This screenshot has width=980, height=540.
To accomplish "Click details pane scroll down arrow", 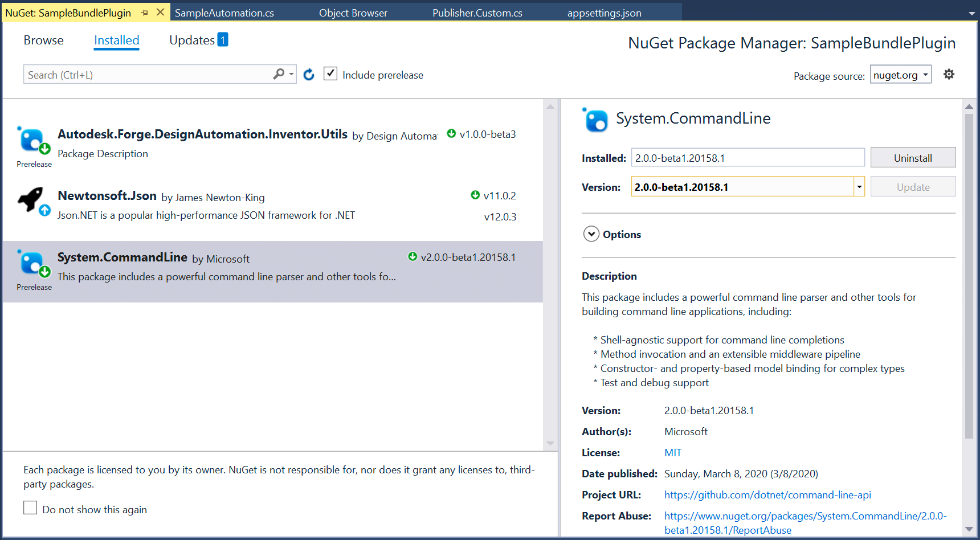I will [x=969, y=529].
